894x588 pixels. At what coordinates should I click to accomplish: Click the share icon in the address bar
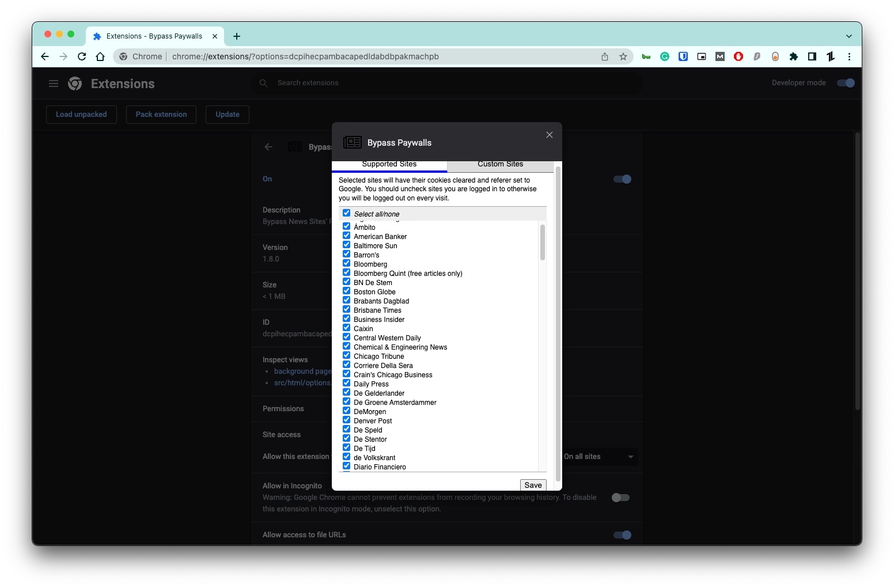[604, 56]
